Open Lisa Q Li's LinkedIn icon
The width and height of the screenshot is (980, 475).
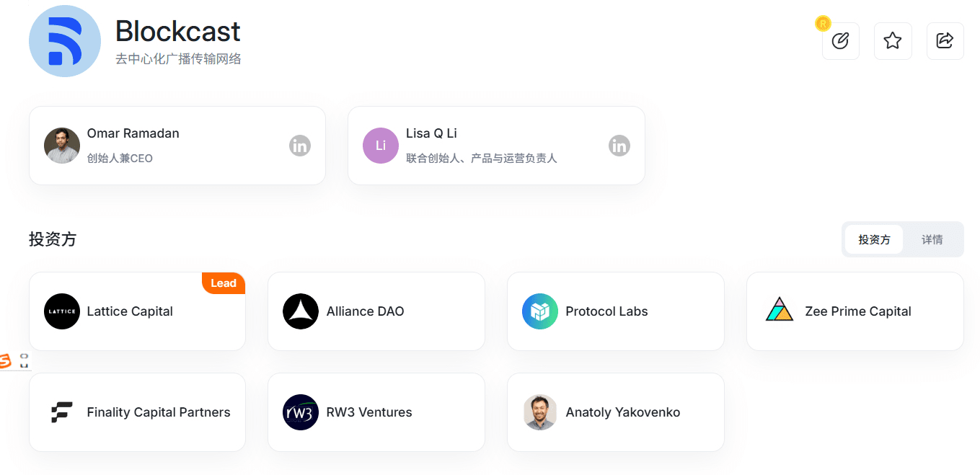(619, 146)
